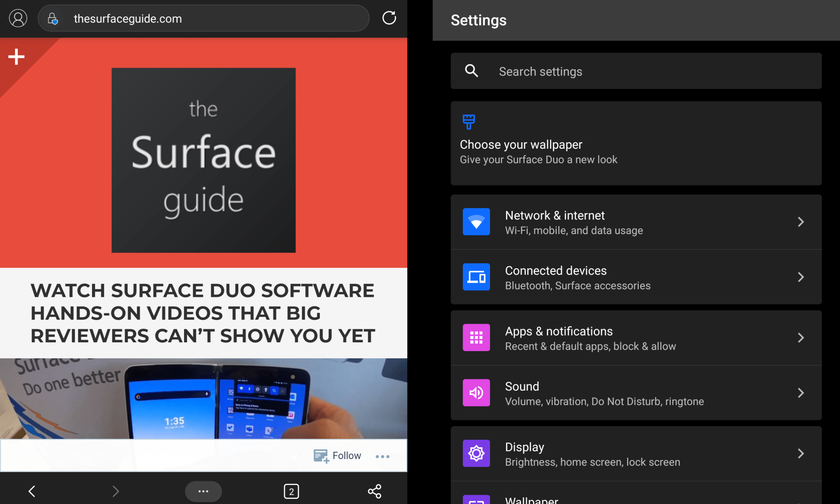This screenshot has width=840, height=504.
Task: Tap the white plus icon on banner
Action: 16,57
